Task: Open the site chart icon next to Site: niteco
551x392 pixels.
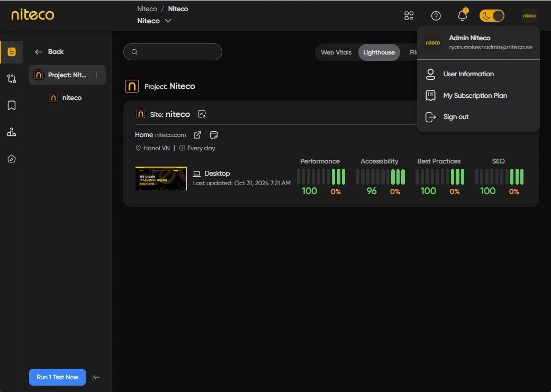Action: coord(202,114)
